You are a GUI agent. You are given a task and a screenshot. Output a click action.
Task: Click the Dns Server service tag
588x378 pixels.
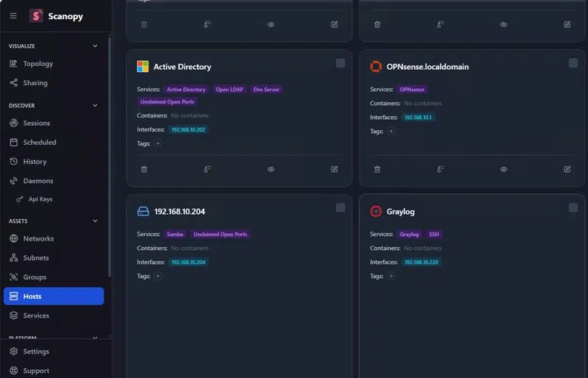point(266,89)
